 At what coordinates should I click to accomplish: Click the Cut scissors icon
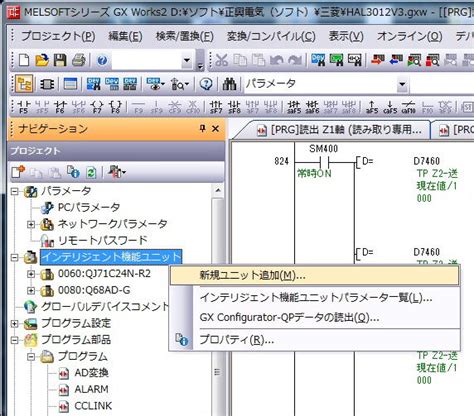221,60
